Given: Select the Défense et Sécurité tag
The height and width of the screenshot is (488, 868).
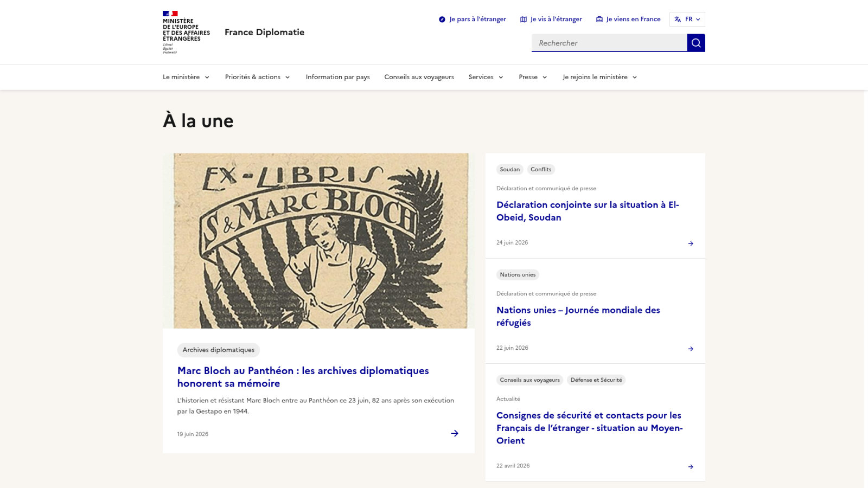Looking at the screenshot, I should [x=596, y=380].
